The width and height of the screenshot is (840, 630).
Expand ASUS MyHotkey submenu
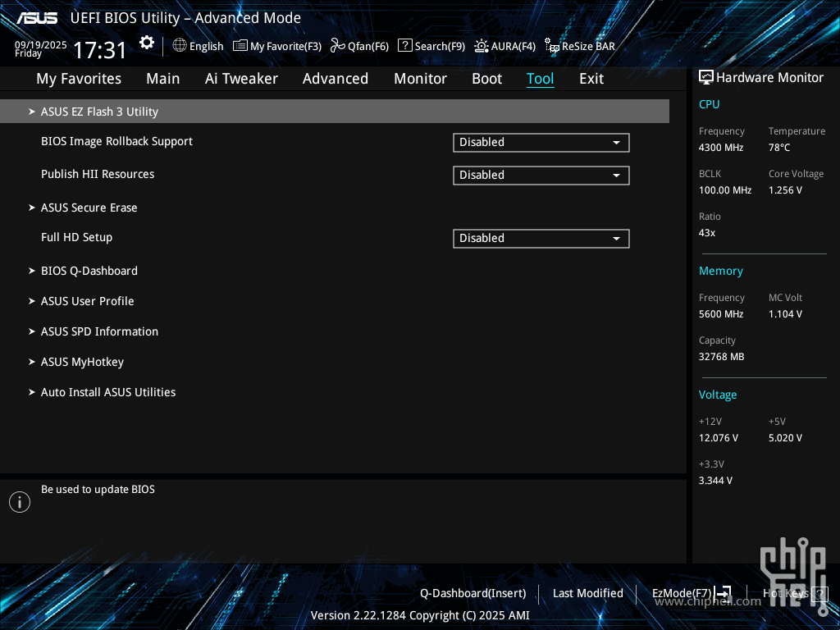(82, 362)
